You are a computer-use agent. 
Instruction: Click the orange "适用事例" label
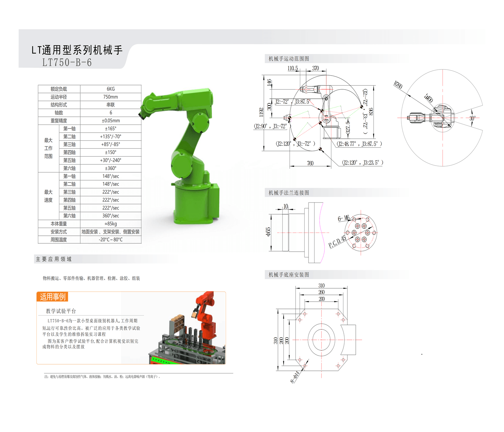(53, 297)
